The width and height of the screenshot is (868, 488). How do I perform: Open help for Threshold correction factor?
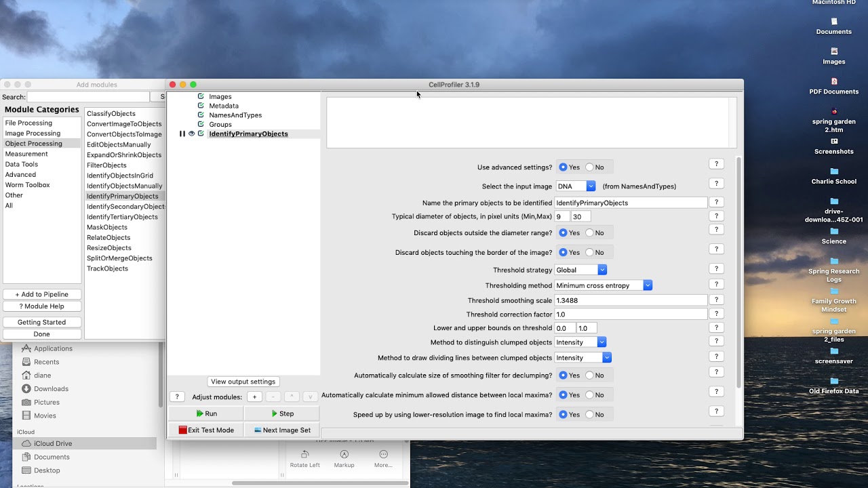716,314
